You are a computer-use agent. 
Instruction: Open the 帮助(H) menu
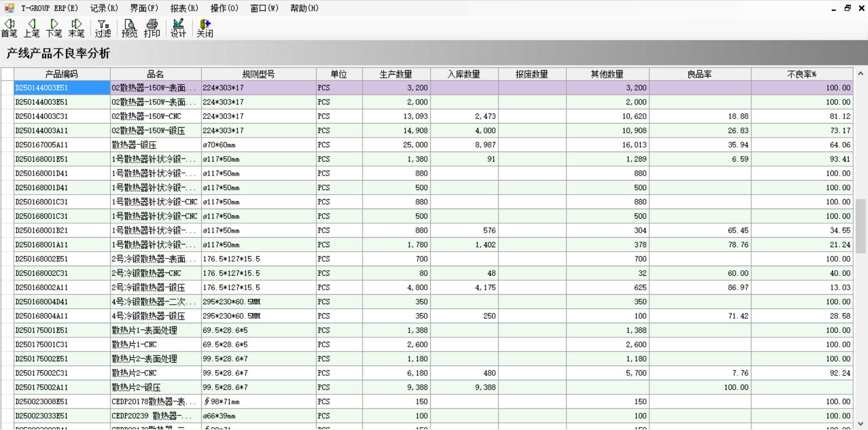coord(304,8)
